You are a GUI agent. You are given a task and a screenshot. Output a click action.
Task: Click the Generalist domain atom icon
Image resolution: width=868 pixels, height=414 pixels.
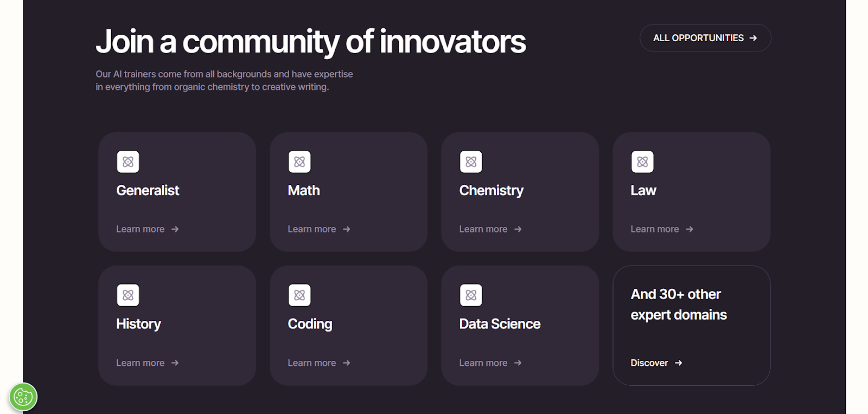click(x=129, y=161)
